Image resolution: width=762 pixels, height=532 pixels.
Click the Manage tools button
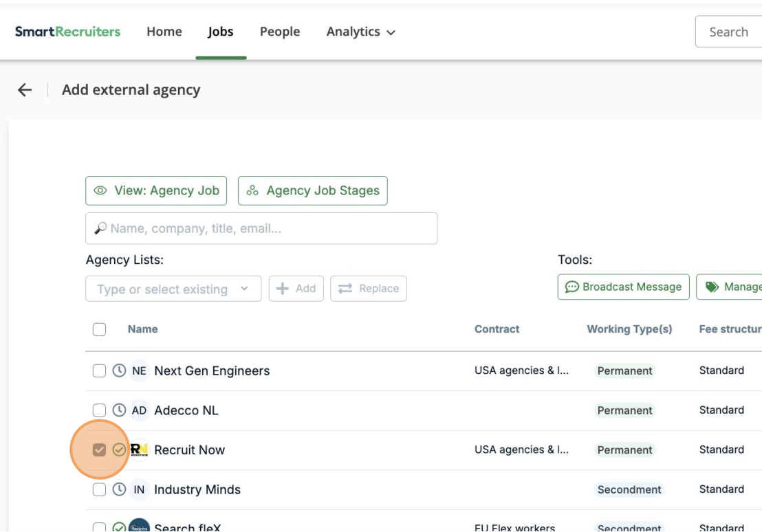pyautogui.click(x=730, y=287)
